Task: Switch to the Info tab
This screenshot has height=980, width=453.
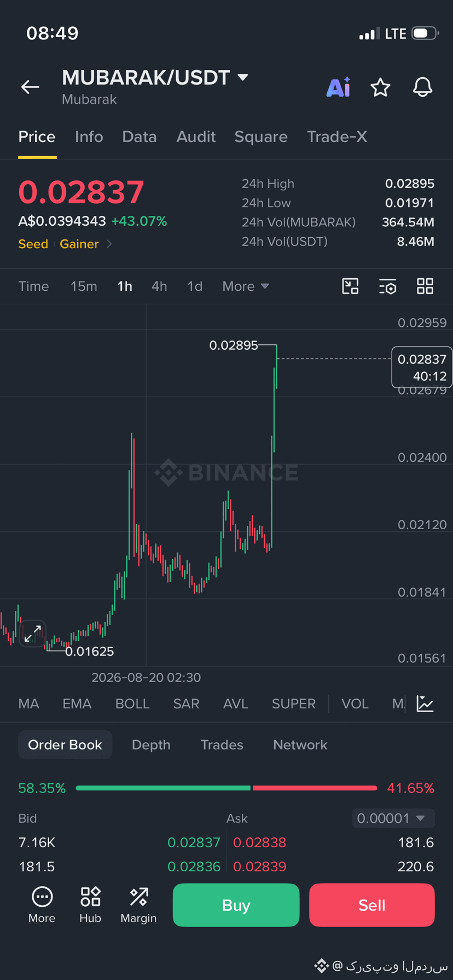Action: coord(89,137)
